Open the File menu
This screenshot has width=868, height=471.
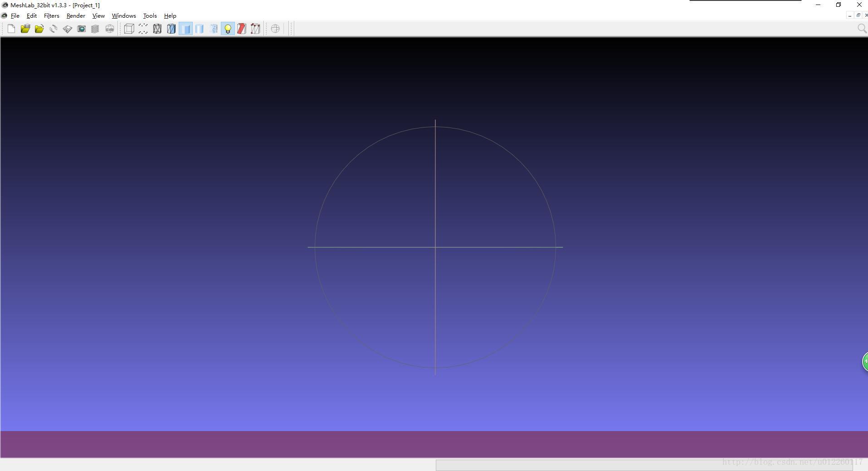(x=15, y=16)
